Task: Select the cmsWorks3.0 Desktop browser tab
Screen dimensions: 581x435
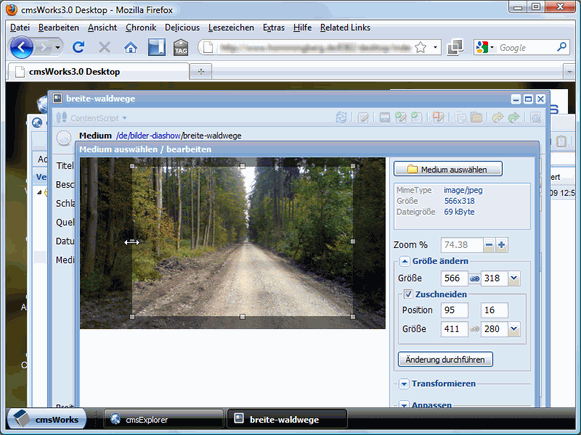Action: pos(98,72)
